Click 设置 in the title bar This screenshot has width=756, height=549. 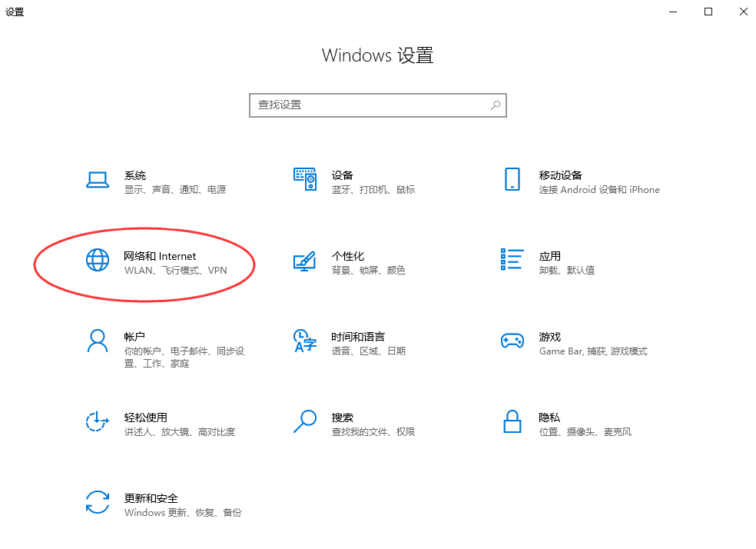tap(15, 12)
